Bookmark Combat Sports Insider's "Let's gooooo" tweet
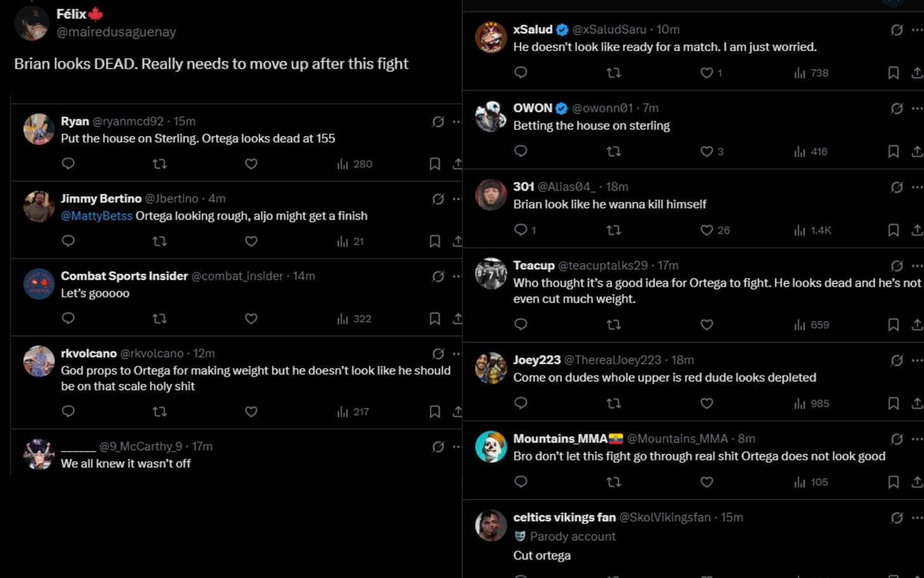Screen dimensions: 924x578 434,318
